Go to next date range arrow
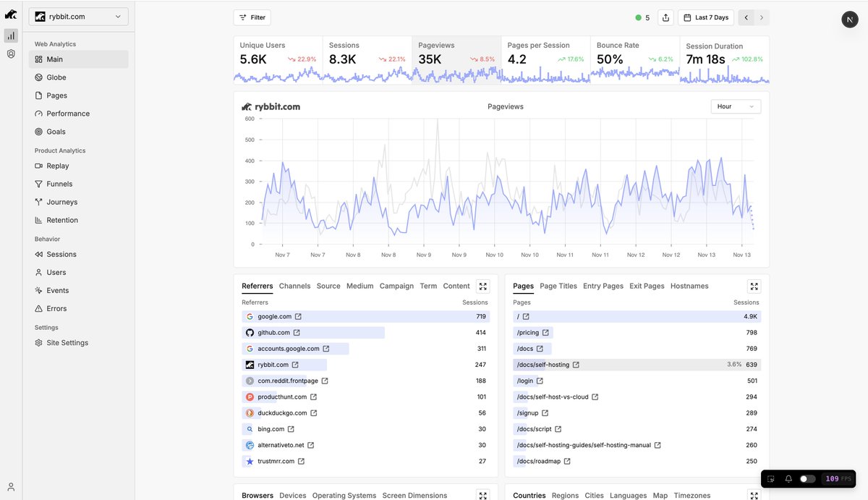868x500 pixels. tap(761, 17)
